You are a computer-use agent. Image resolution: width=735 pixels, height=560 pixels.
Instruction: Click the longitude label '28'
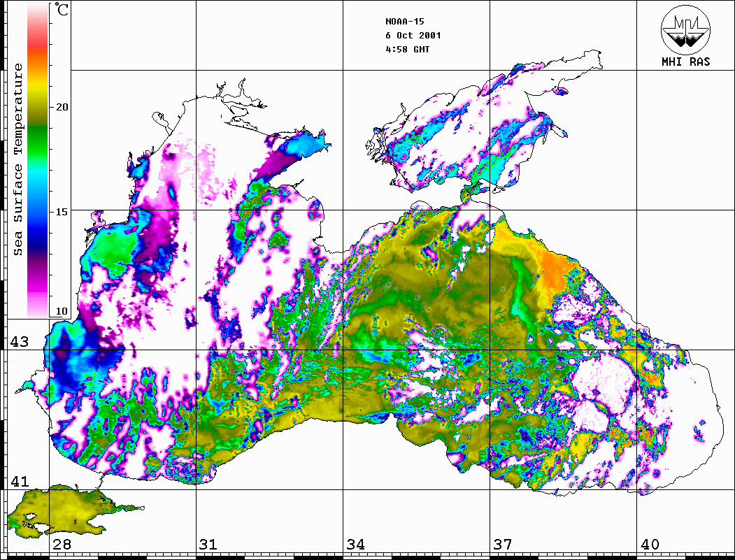[62, 545]
